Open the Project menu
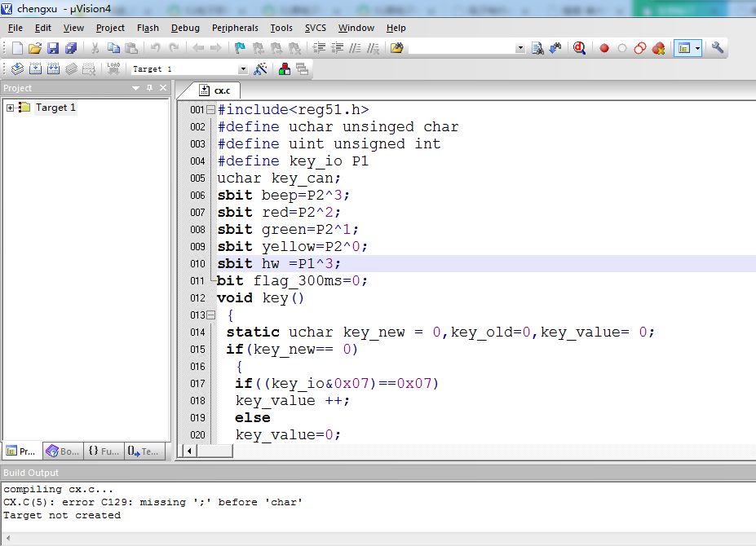 pos(110,28)
